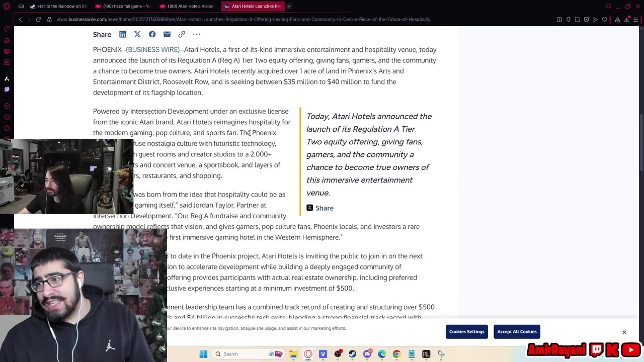Click the businesswire URL address field
This screenshot has width=644, height=362.
(244, 20)
